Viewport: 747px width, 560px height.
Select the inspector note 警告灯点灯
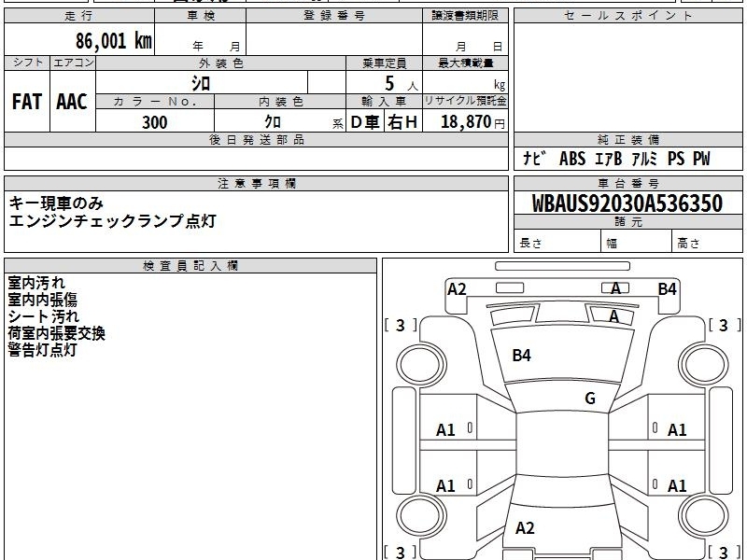42,350
